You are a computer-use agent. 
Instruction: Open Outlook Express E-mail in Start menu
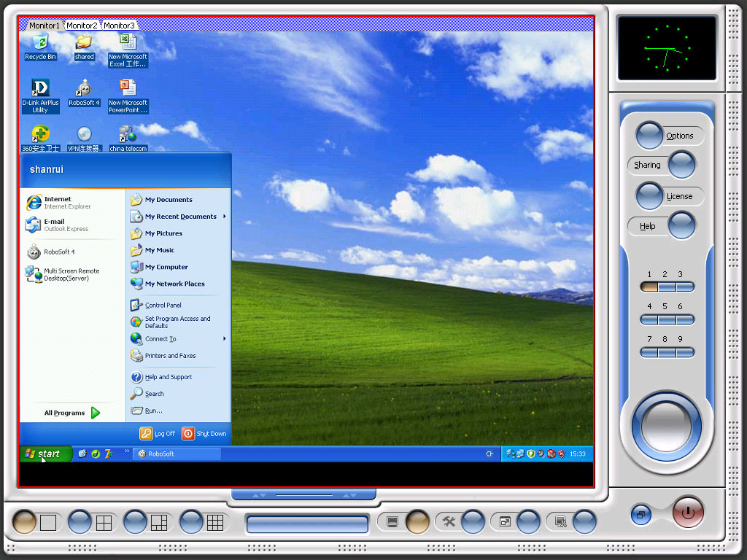click(x=71, y=225)
